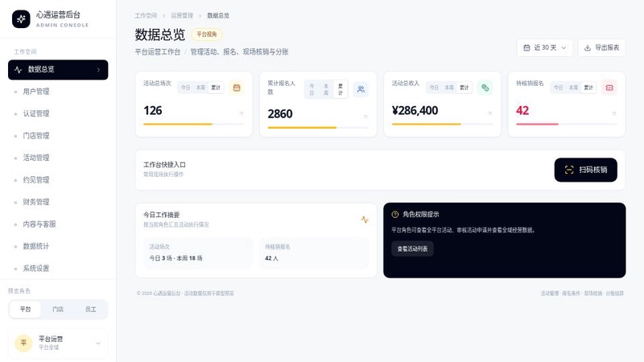
Task: Expand the chevron on 数据总览 sidebar item
Action: (98, 70)
